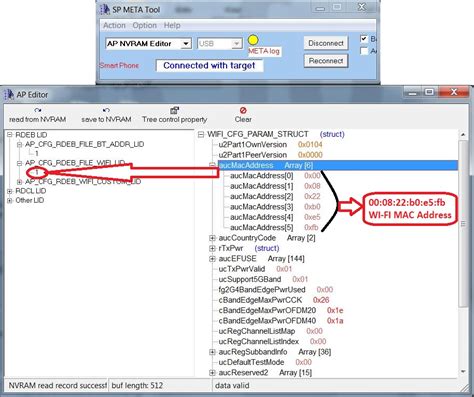Open the USB connection dropdown
The width and height of the screenshot is (474, 397).
(x=236, y=44)
